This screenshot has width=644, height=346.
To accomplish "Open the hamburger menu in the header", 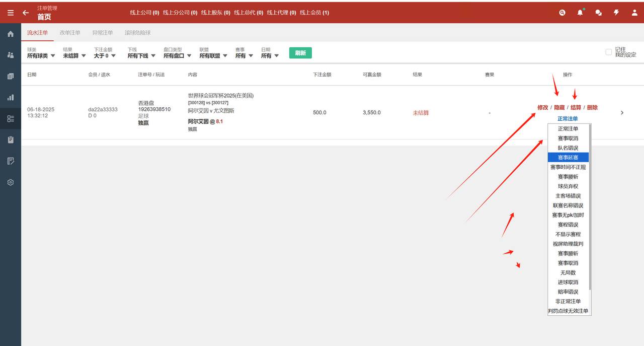I will [x=11, y=13].
